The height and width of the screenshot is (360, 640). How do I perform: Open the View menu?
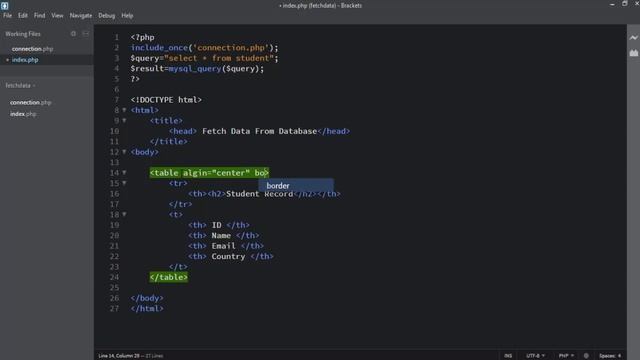tap(57, 16)
